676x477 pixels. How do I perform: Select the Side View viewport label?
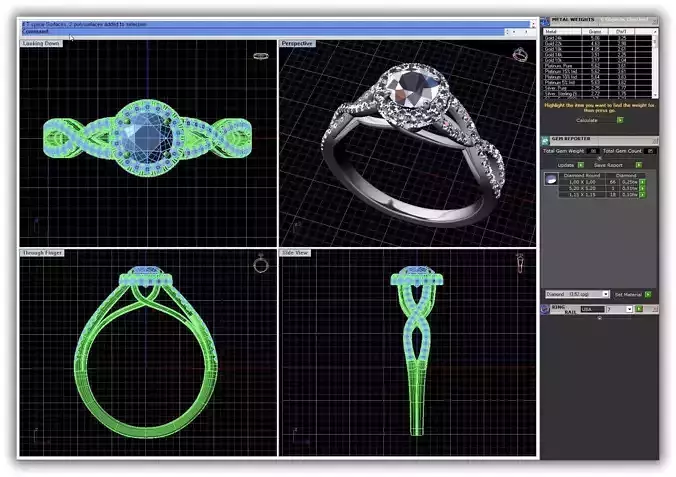295,253
